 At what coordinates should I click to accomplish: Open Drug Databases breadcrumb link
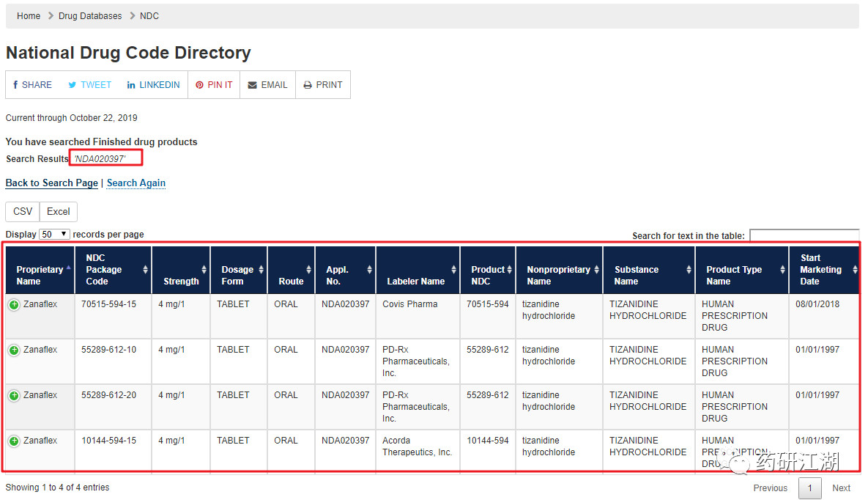pos(90,16)
